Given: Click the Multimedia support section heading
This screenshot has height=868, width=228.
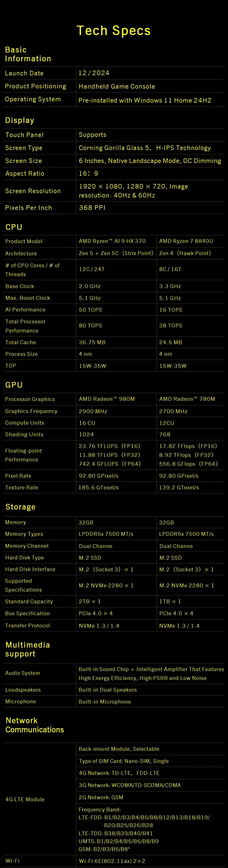Looking at the screenshot, I should [x=28, y=649].
